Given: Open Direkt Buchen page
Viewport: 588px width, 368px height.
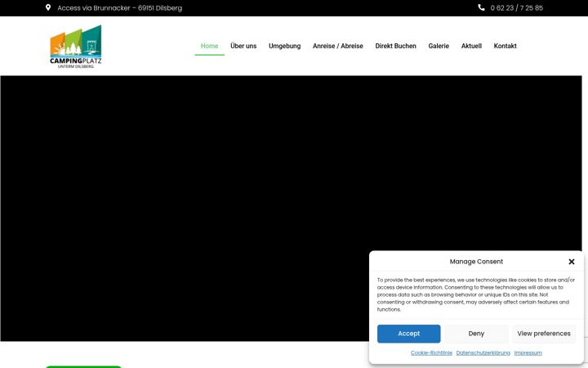Looking at the screenshot, I should click(395, 46).
